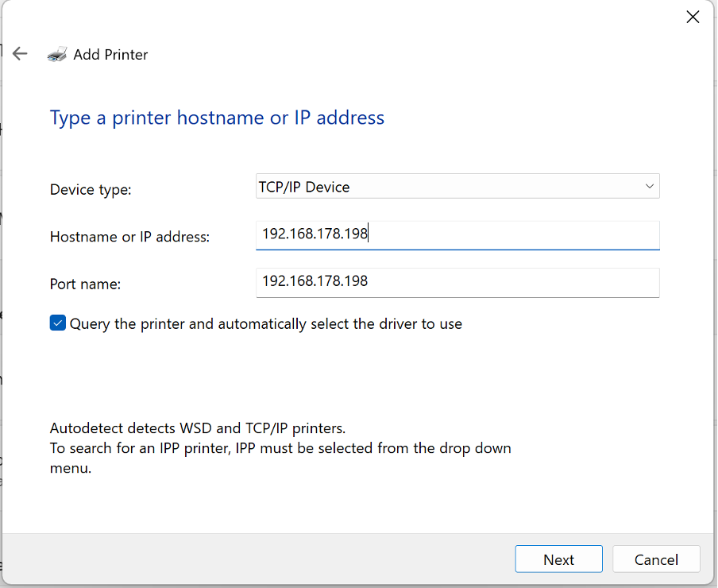Uncheck the Query the printer checkbox
The width and height of the screenshot is (718, 588).
coord(58,323)
